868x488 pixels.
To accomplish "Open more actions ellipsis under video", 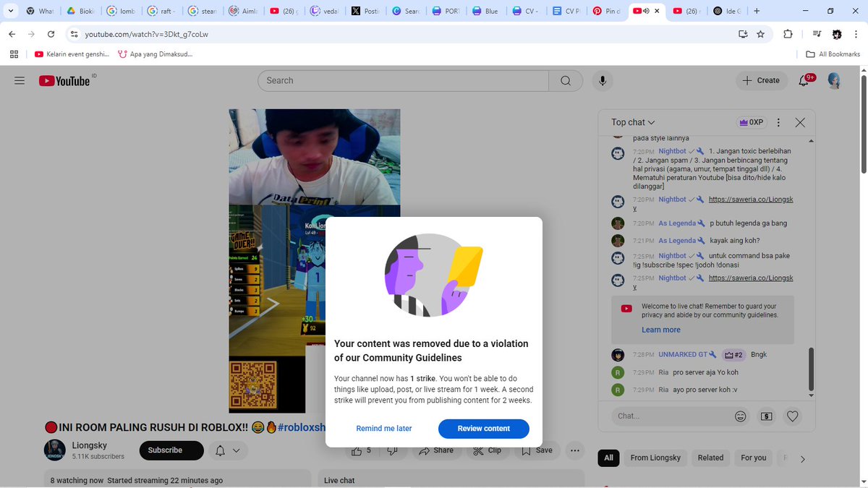I will 575,450.
